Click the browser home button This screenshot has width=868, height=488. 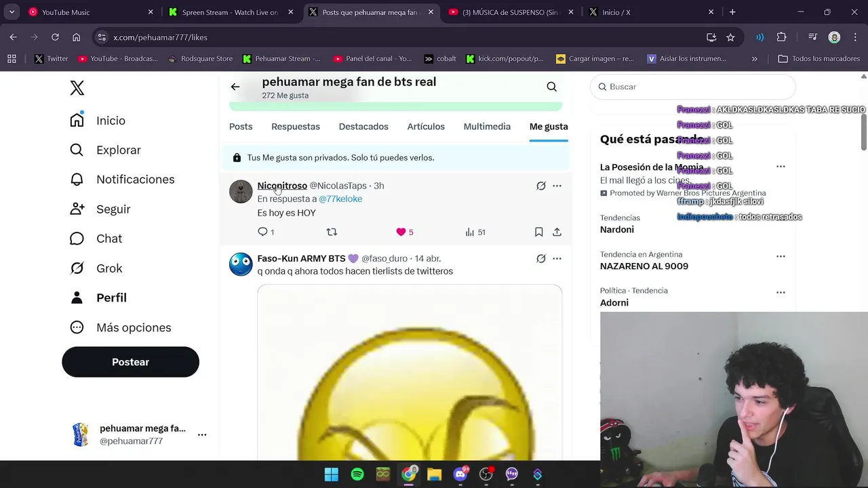coord(76,37)
